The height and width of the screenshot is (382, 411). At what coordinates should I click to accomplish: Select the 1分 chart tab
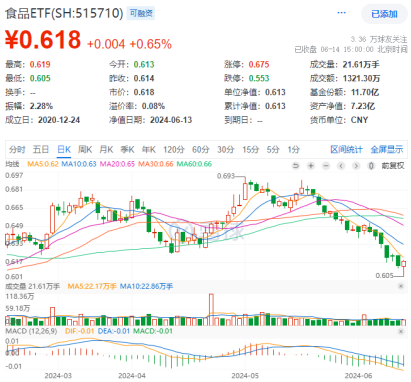click(294, 149)
